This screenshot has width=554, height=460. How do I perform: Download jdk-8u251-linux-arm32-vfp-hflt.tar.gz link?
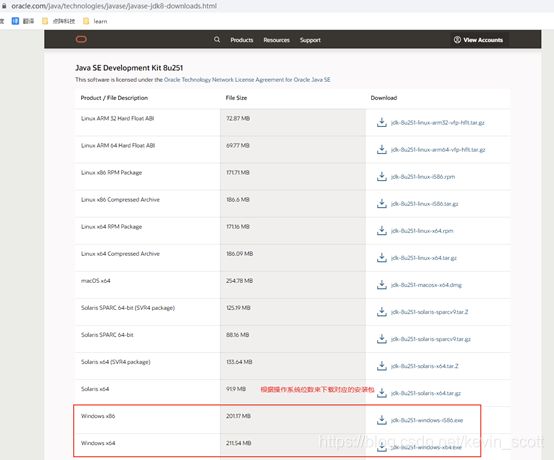(x=438, y=123)
